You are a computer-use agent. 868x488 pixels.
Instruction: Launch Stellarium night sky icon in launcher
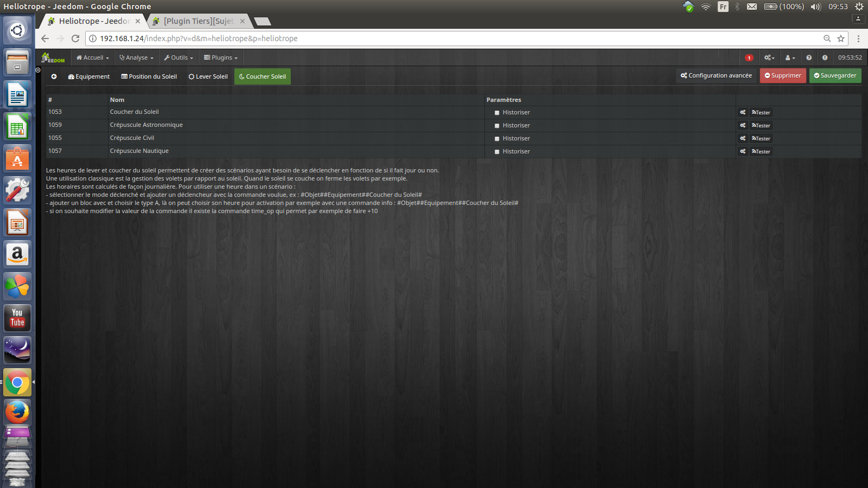coord(17,350)
